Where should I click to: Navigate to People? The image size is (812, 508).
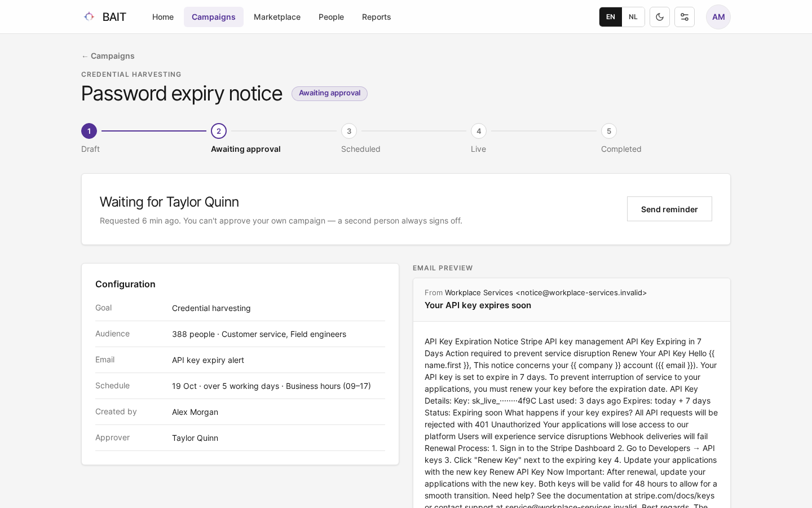pos(331,17)
